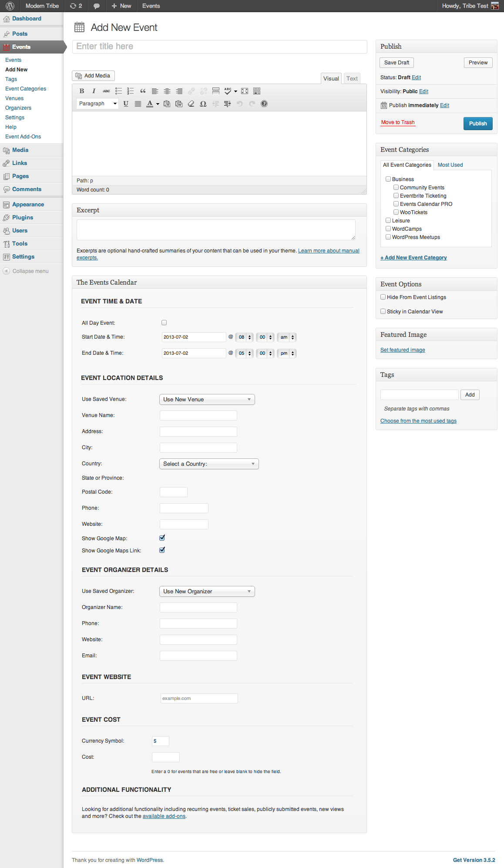504x868 pixels.
Task: Click the Add tag button
Action: click(470, 395)
